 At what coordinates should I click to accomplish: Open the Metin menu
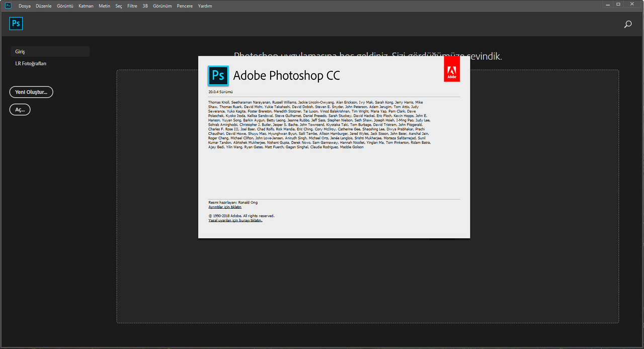coord(104,6)
